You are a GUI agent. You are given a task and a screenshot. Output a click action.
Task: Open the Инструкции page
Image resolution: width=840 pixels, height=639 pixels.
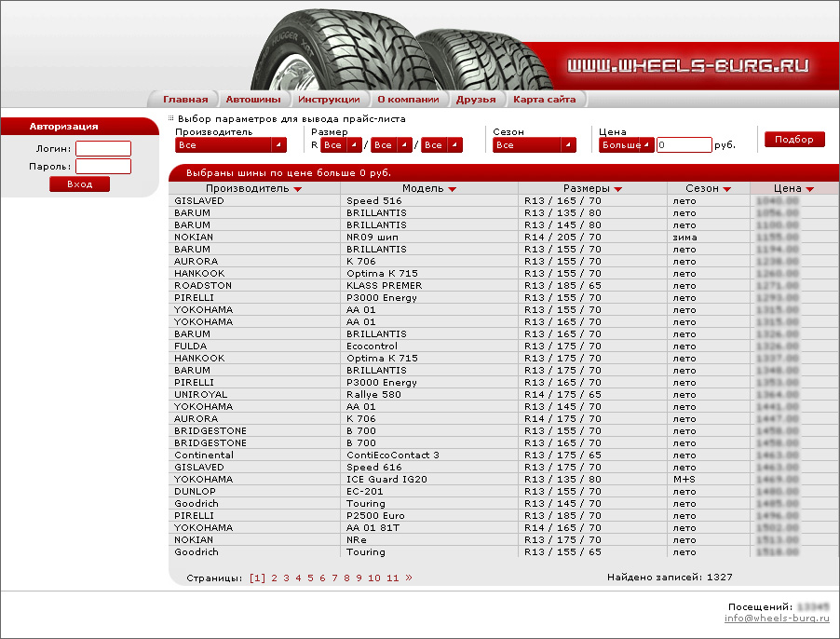328,98
